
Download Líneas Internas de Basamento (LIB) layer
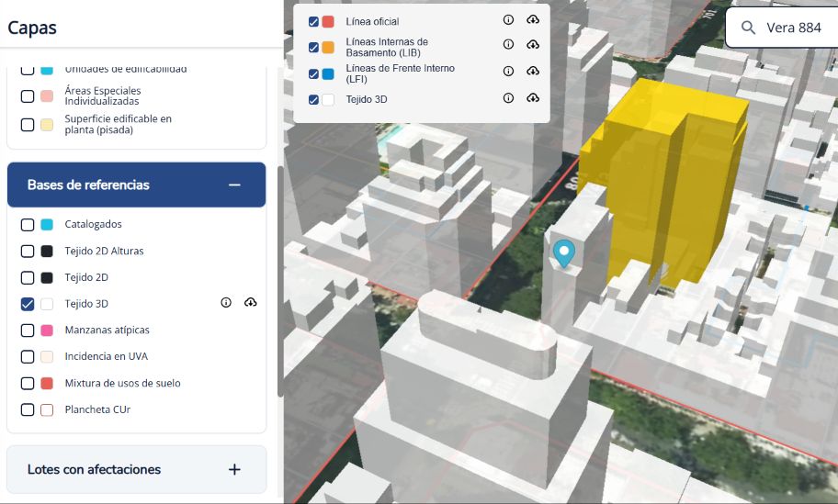point(532,44)
